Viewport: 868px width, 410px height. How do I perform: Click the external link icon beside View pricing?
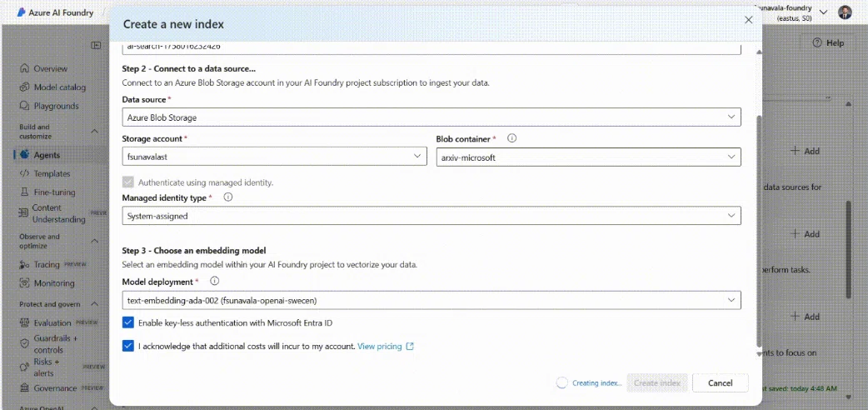pos(410,347)
